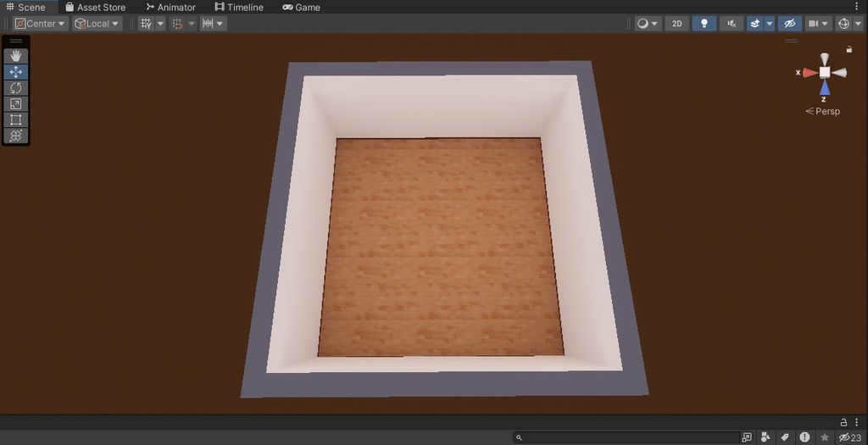
Task: Switch to the Timeline tab
Action: [239, 7]
